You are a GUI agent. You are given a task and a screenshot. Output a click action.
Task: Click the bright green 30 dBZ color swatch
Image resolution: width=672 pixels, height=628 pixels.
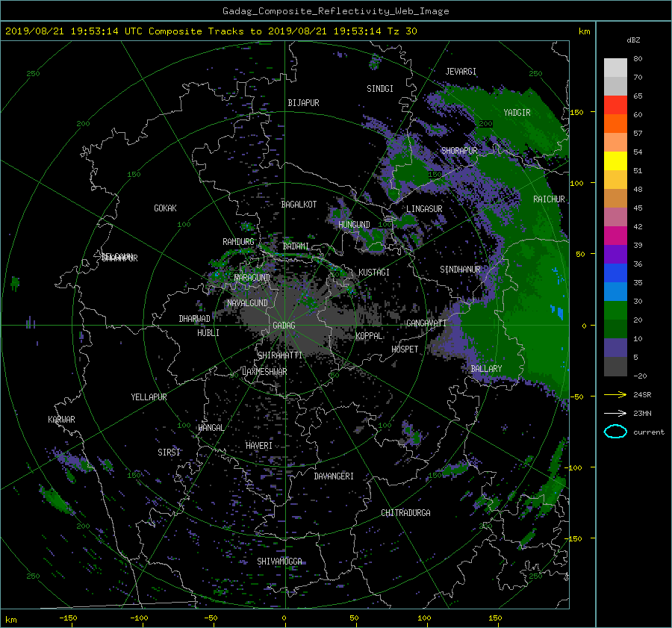click(x=615, y=311)
